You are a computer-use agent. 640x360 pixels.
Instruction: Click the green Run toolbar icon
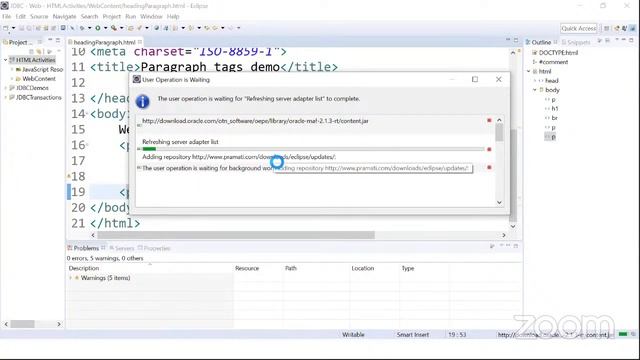[98, 28]
